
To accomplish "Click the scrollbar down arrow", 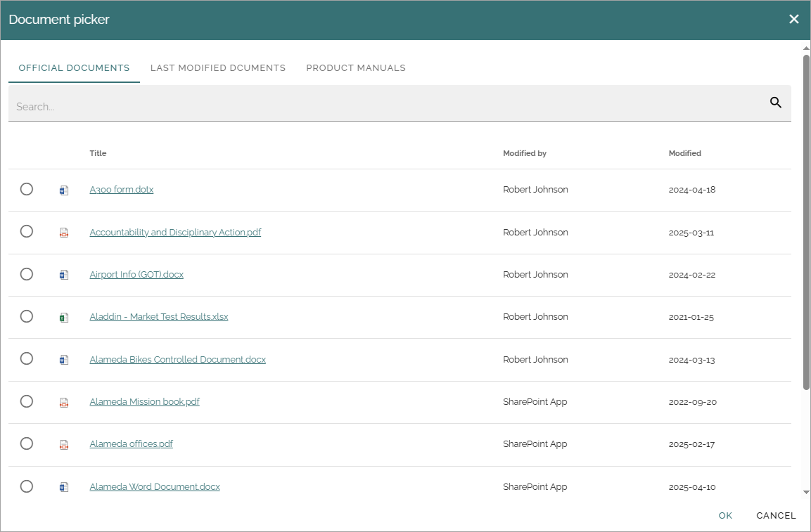I will click(806, 492).
